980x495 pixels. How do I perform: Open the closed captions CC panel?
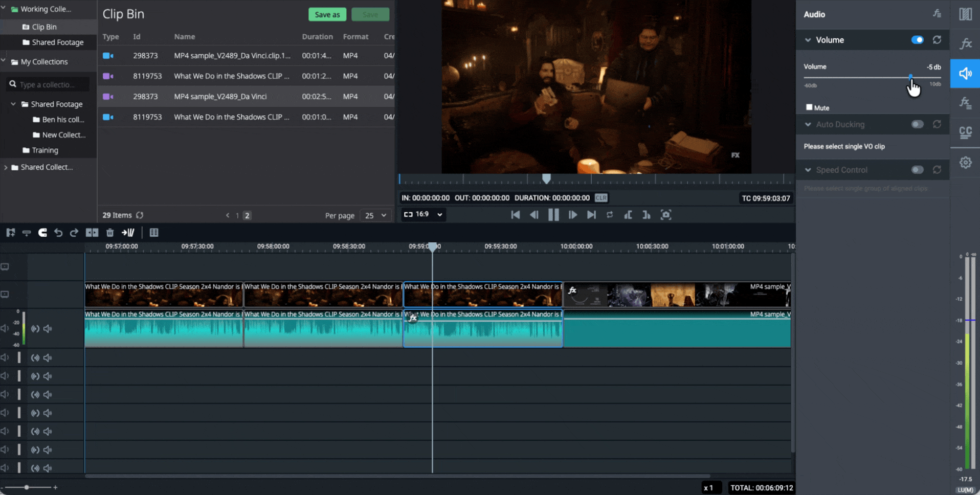965,132
